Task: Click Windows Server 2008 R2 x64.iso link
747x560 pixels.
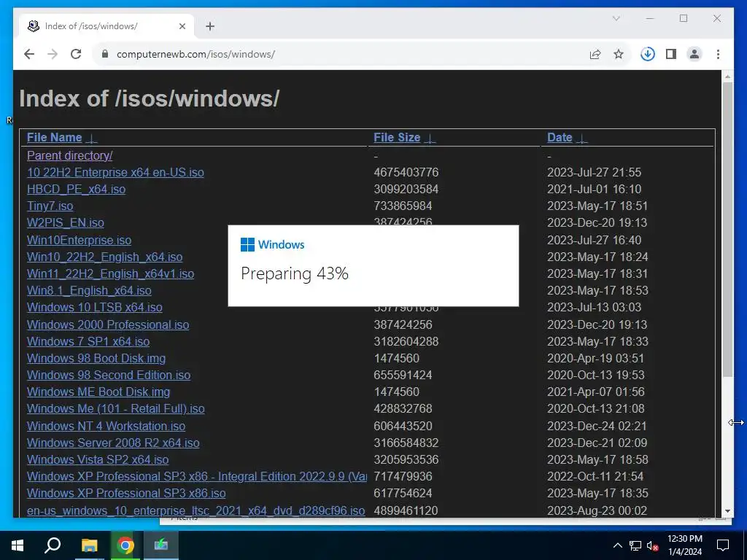Action: pos(113,443)
